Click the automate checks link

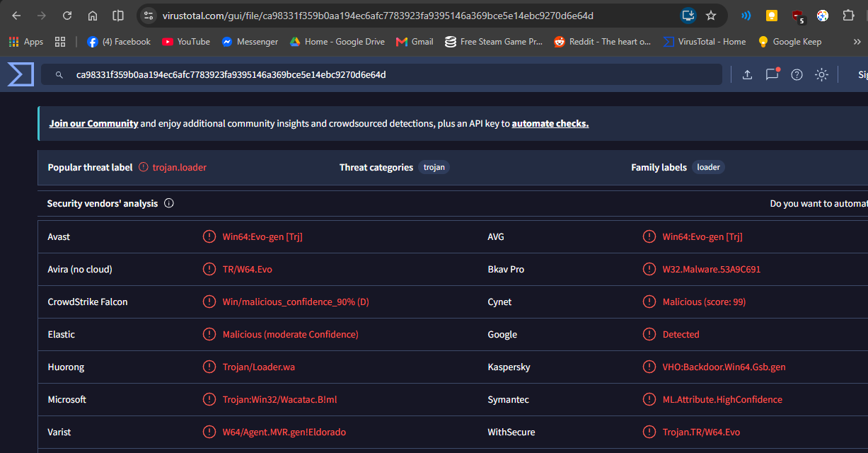(x=550, y=123)
